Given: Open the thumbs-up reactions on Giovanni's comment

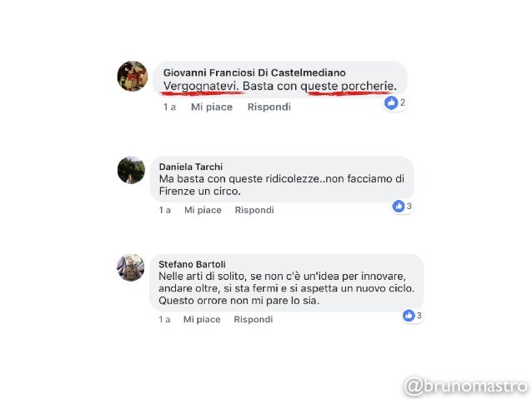Looking at the screenshot, I should pyautogui.click(x=395, y=102).
